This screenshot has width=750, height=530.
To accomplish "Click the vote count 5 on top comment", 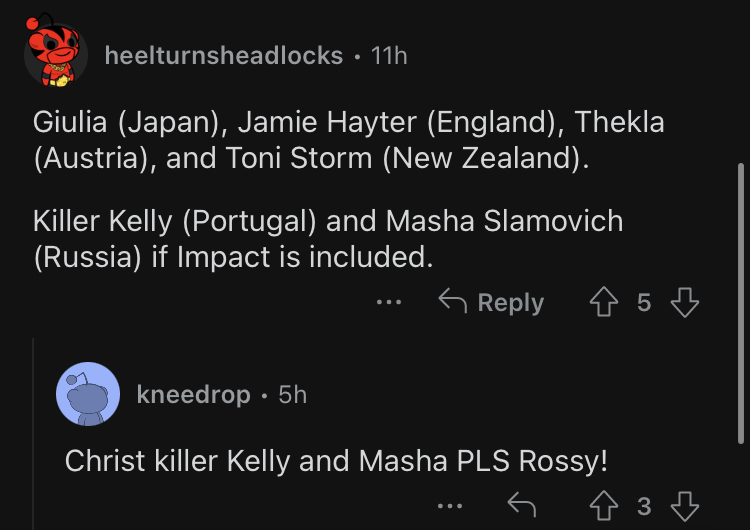I will (x=644, y=302).
